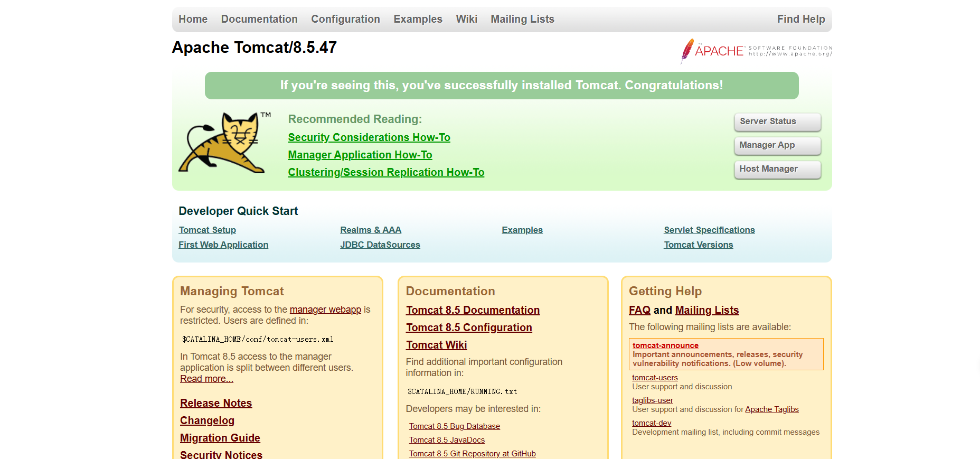Click Find Help in the navigation bar

pos(801,19)
